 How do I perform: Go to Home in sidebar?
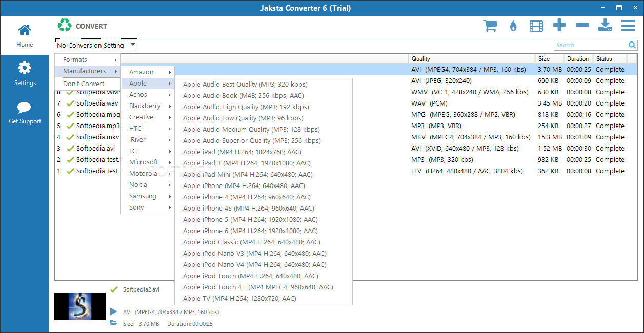[x=25, y=35]
